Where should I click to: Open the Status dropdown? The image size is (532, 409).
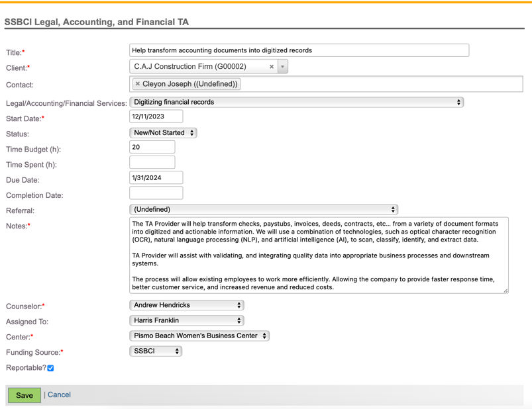[163, 133]
